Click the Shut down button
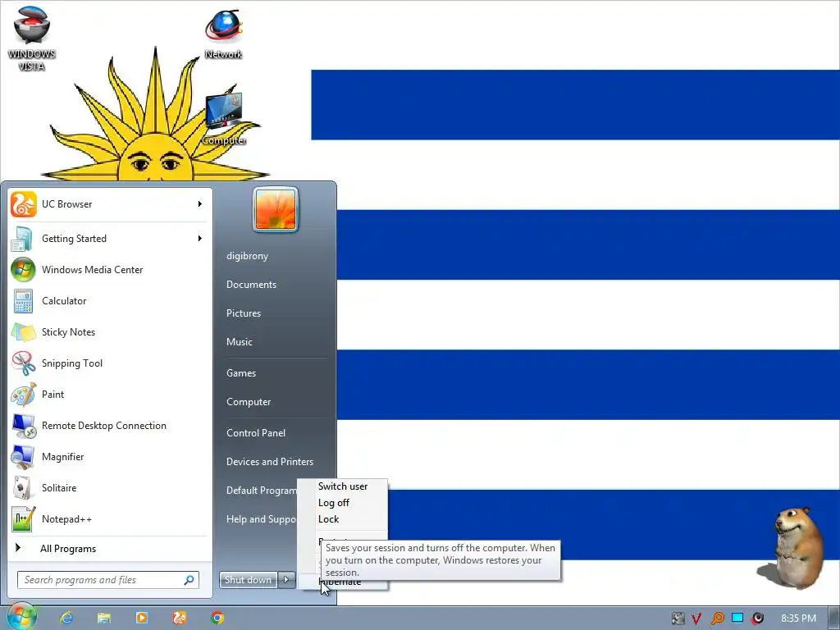Viewport: 840px width, 630px height. pyautogui.click(x=248, y=580)
